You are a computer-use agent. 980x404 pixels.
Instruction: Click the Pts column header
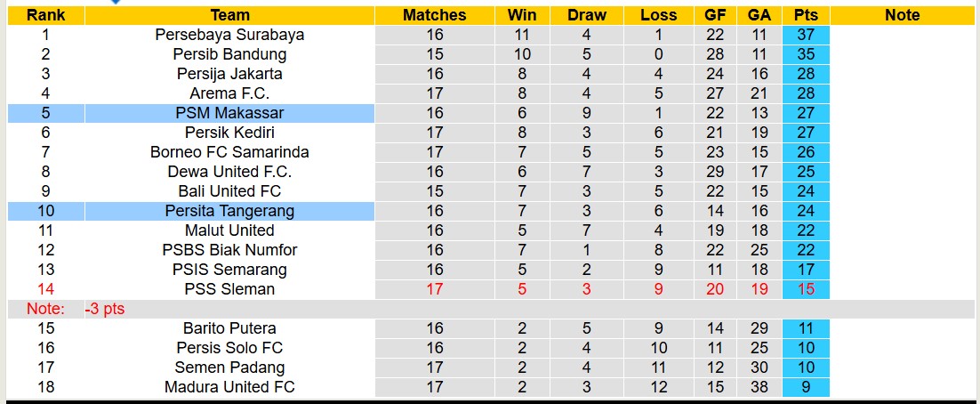click(806, 15)
